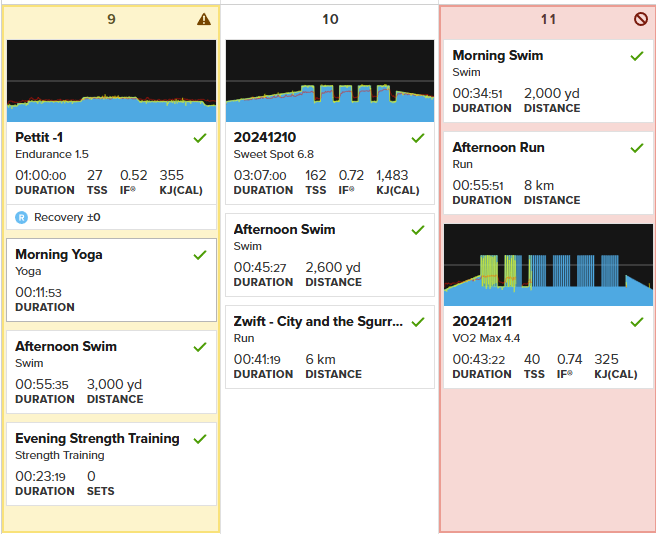The image size is (656, 534).
Task: Click the 2,600 yd distance value
Action: click(x=333, y=267)
